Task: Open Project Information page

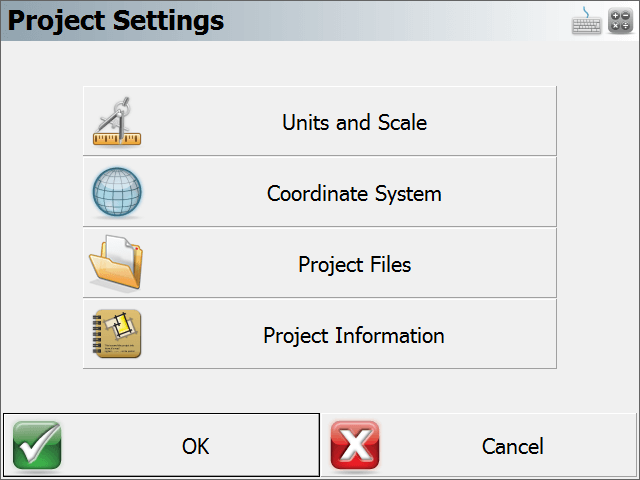Action: point(320,334)
